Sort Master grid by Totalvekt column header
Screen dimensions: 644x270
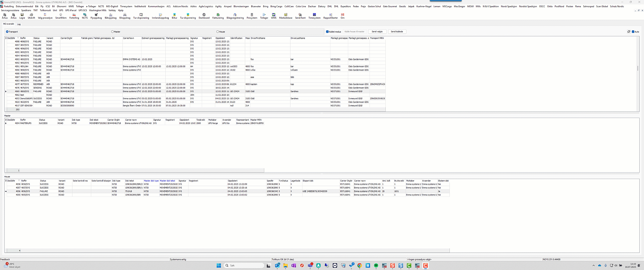[x=201, y=120]
